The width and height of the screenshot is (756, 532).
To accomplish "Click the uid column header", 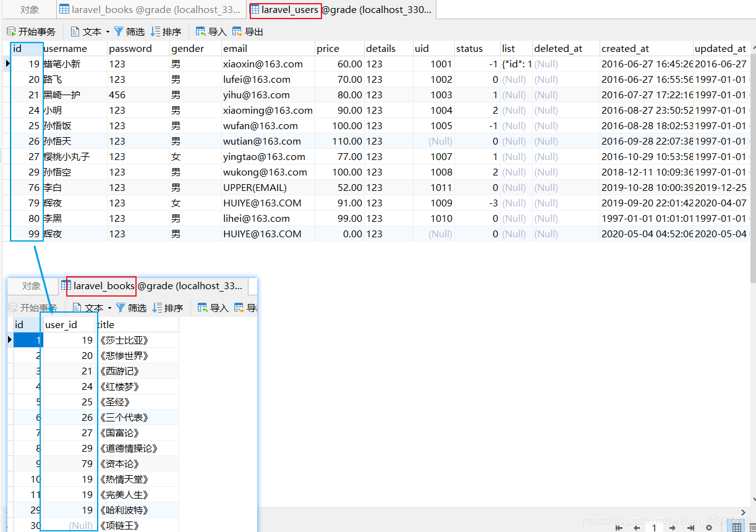I will [433, 48].
